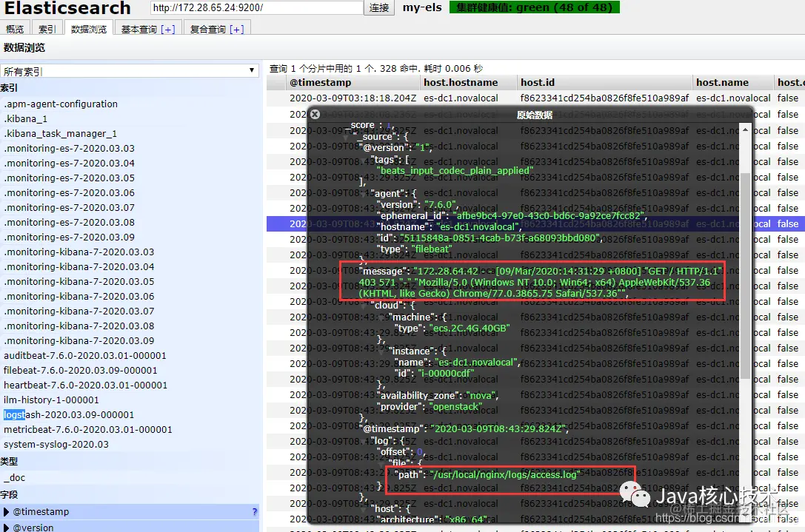Open a new 基本查询 tab with [+]
Viewport: 805px width, 532px height.
tap(168, 30)
